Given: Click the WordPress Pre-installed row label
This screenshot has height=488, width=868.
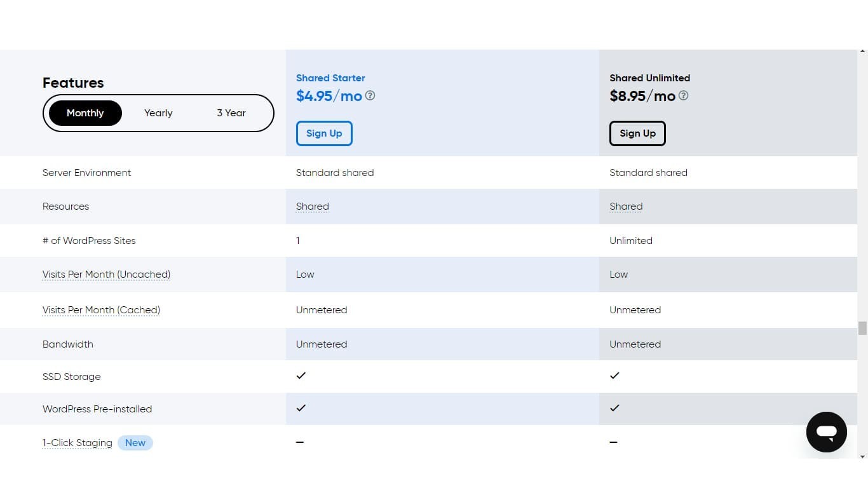Looking at the screenshot, I should tap(97, 409).
